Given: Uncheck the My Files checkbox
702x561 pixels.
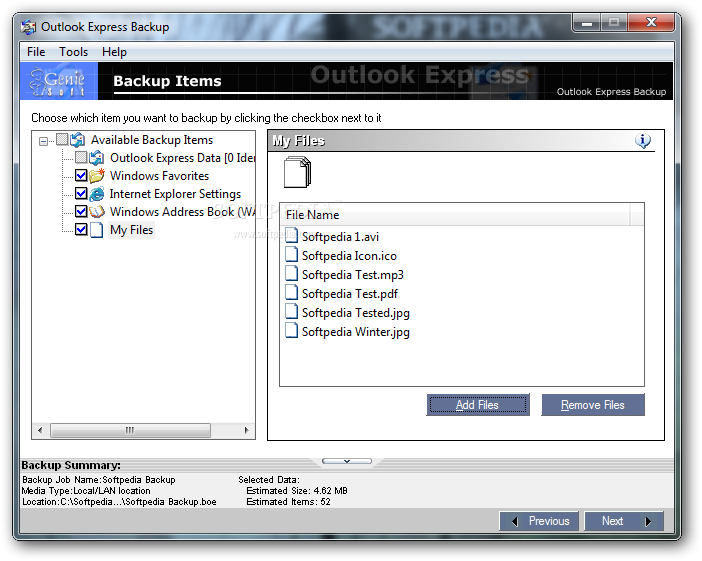Looking at the screenshot, I should pos(81,230).
